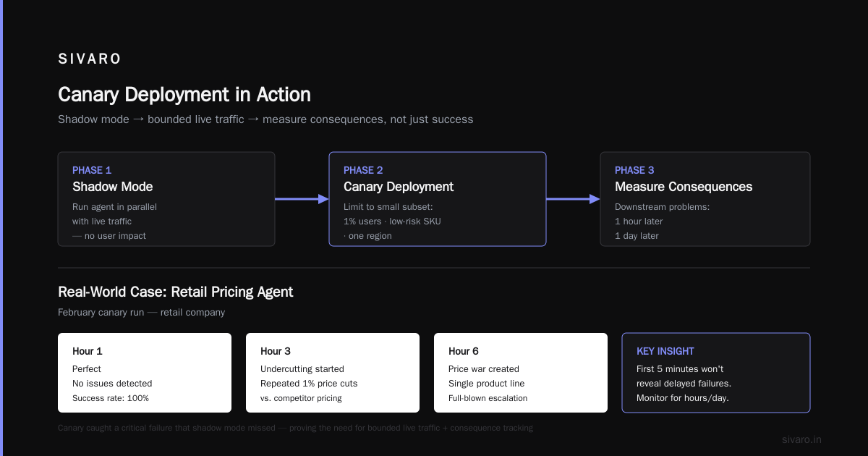Click 'Price war created' text
868x456 pixels.
pos(484,369)
